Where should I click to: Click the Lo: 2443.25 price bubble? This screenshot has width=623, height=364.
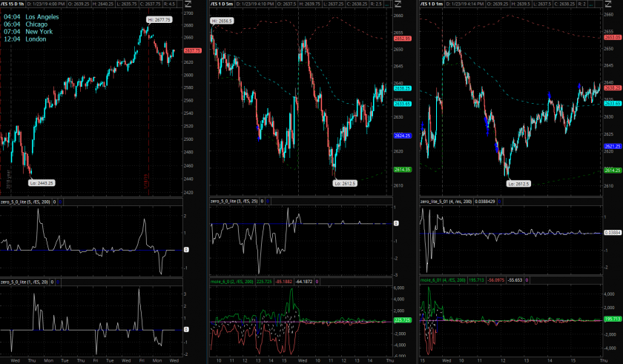[42, 182]
